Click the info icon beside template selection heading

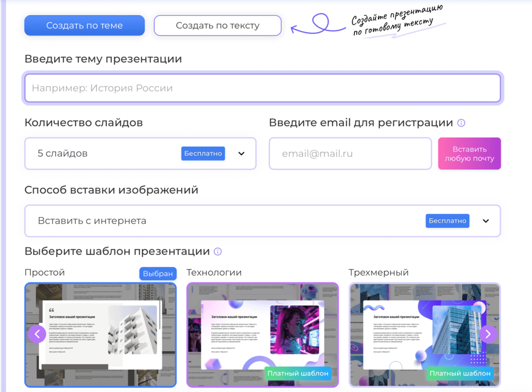pyautogui.click(x=218, y=252)
